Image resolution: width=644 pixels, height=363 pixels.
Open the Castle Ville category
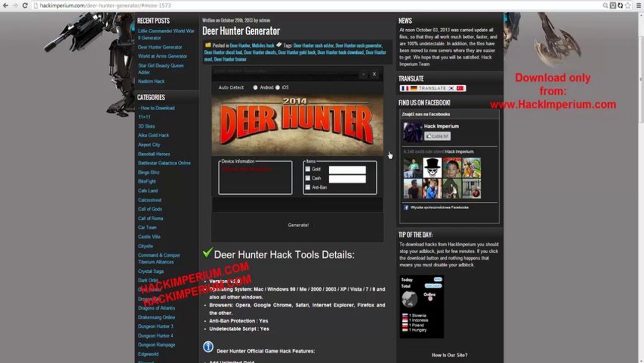point(149,236)
